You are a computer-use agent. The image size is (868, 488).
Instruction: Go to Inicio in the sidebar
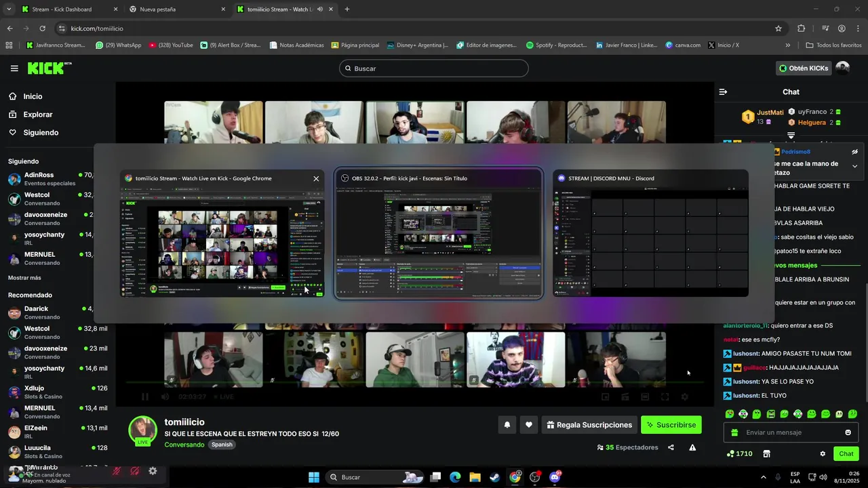[x=33, y=96]
